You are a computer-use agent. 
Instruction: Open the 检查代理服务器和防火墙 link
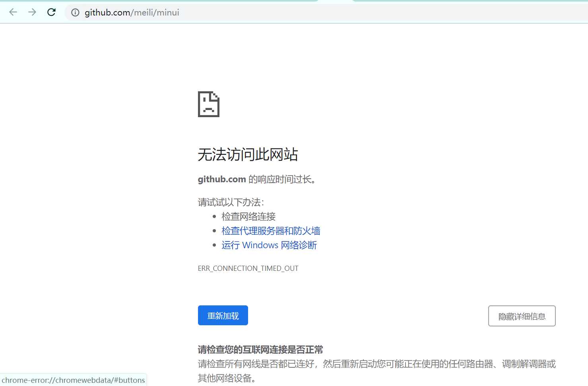pos(271,231)
